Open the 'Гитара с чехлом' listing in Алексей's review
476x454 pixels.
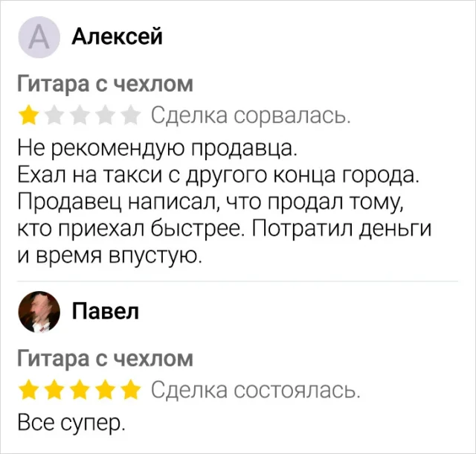pos(105,84)
